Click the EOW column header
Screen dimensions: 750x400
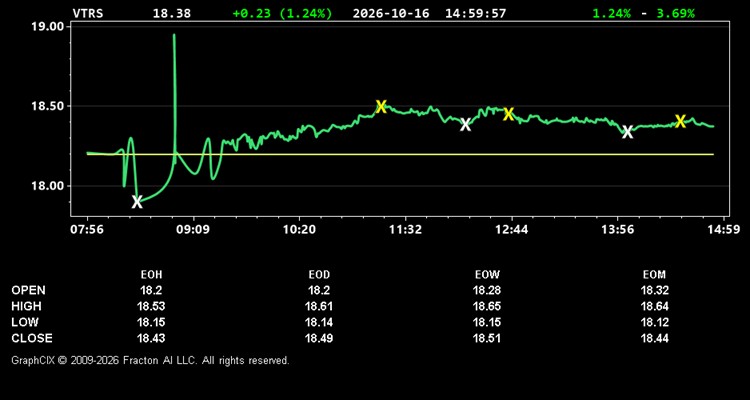(487, 275)
